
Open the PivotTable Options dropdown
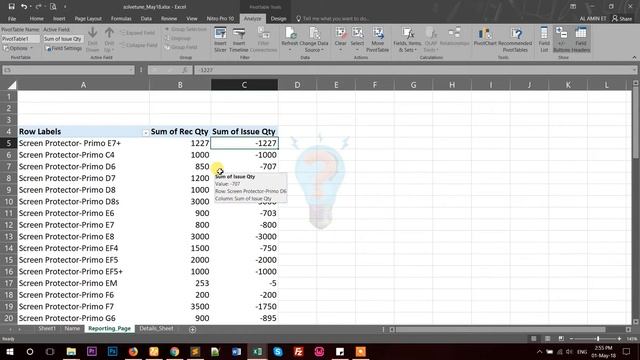[18, 48]
